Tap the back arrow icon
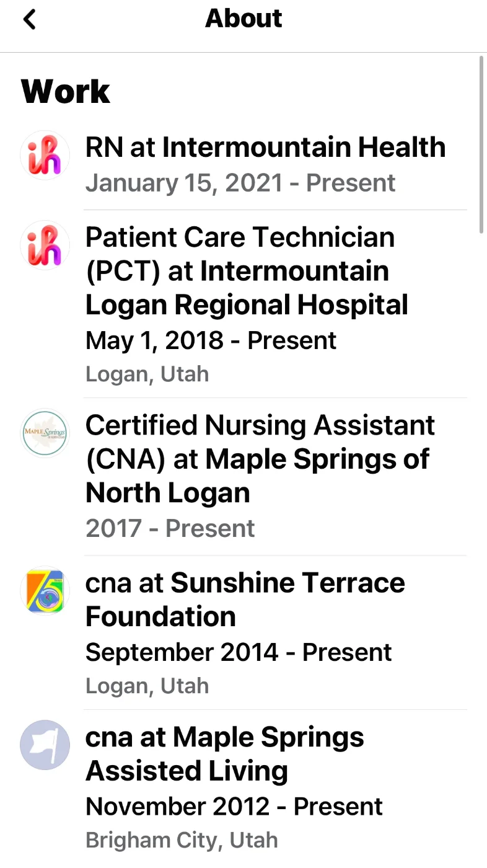 click(x=29, y=20)
